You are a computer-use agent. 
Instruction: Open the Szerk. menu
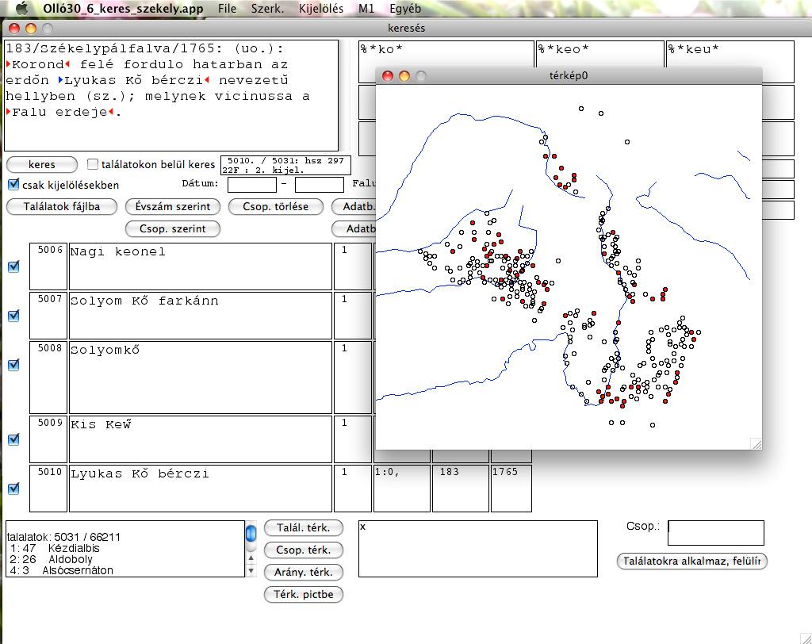tap(267, 8)
